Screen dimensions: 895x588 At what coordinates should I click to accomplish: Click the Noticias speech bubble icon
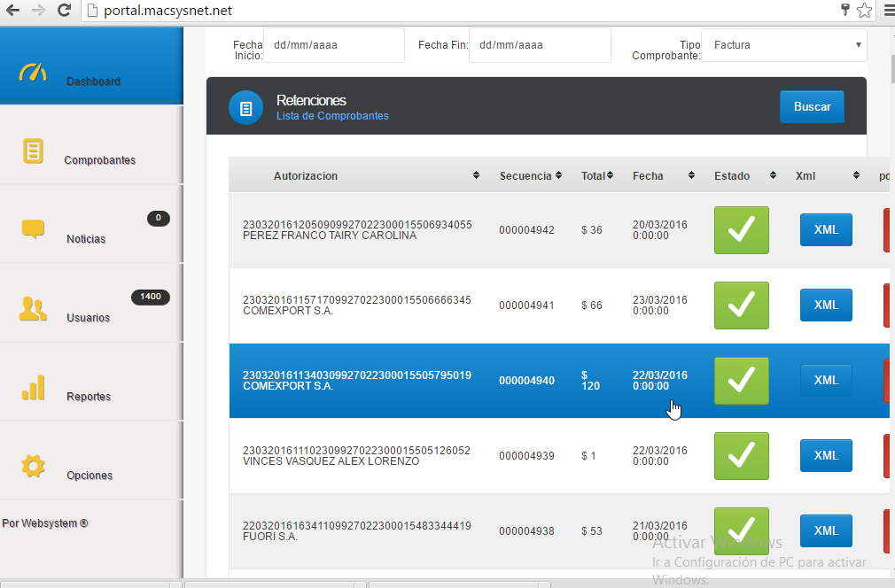click(33, 229)
